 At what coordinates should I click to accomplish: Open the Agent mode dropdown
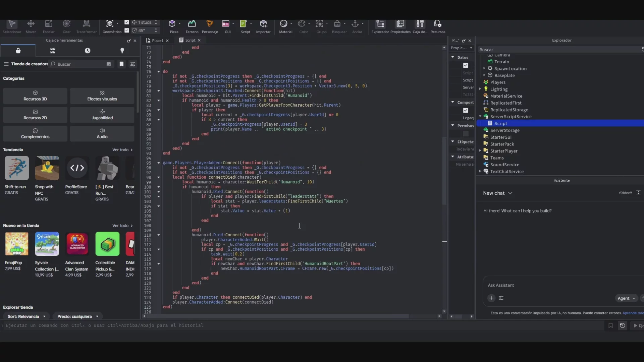point(626,298)
